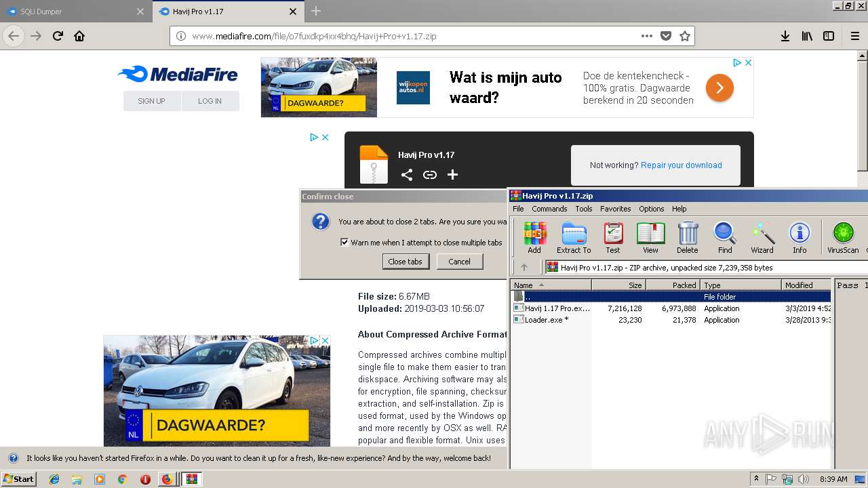Viewport: 868px width, 488px height.
Task: Click the MediaFire logo
Action: [178, 75]
